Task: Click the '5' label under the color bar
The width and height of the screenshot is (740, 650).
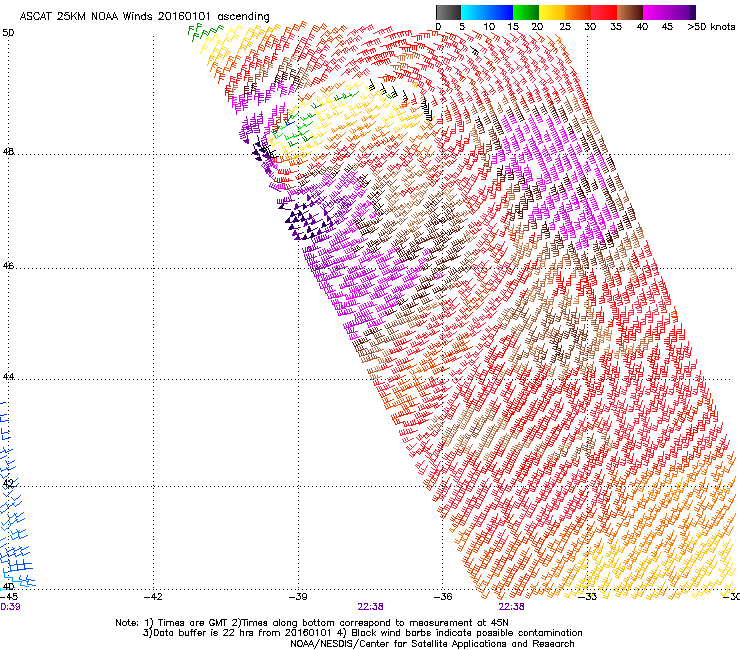Action: point(462,27)
